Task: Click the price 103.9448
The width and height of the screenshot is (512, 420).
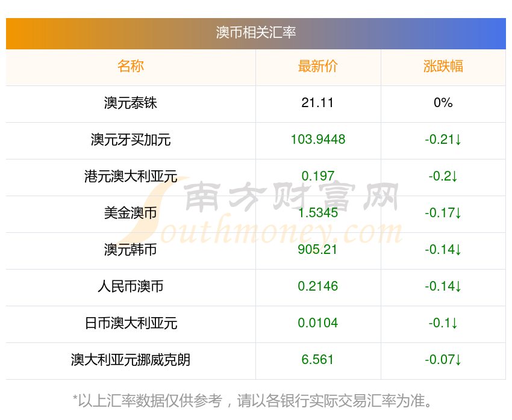Action: [317, 140]
